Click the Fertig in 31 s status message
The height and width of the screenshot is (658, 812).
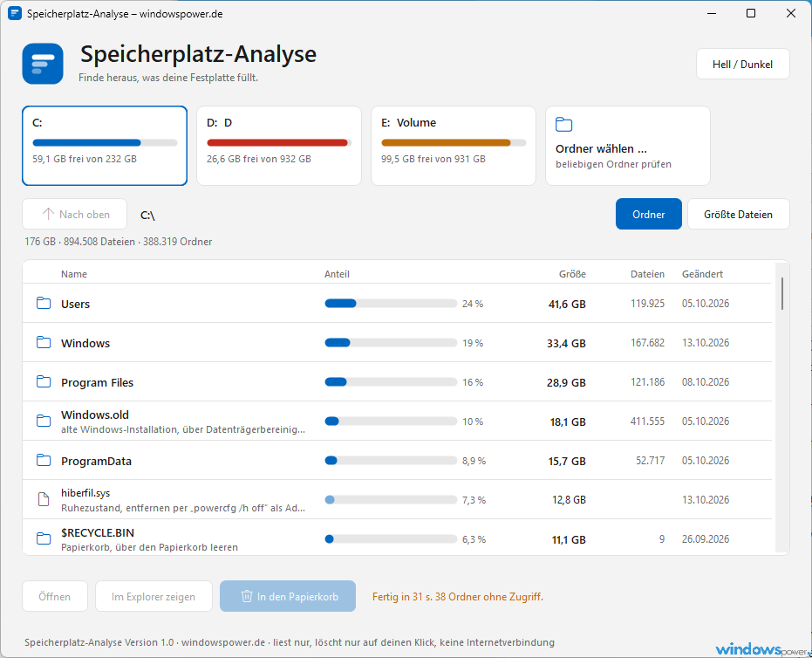point(458,597)
